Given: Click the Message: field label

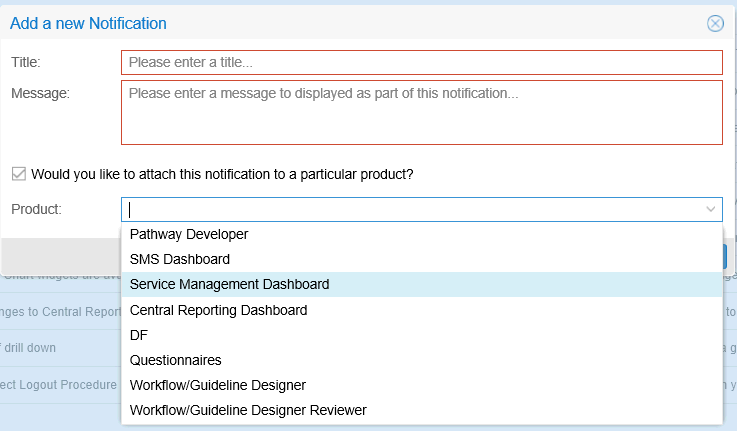Looking at the screenshot, I should (x=40, y=93).
